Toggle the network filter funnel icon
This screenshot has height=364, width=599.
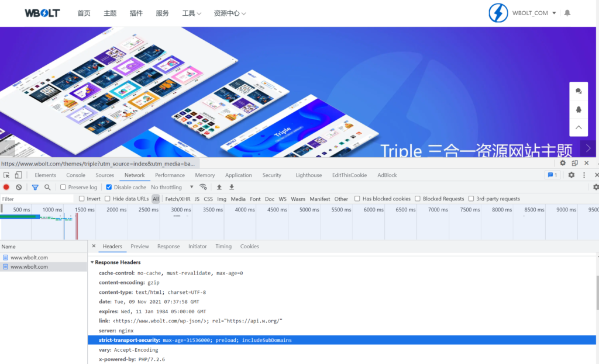(x=35, y=187)
